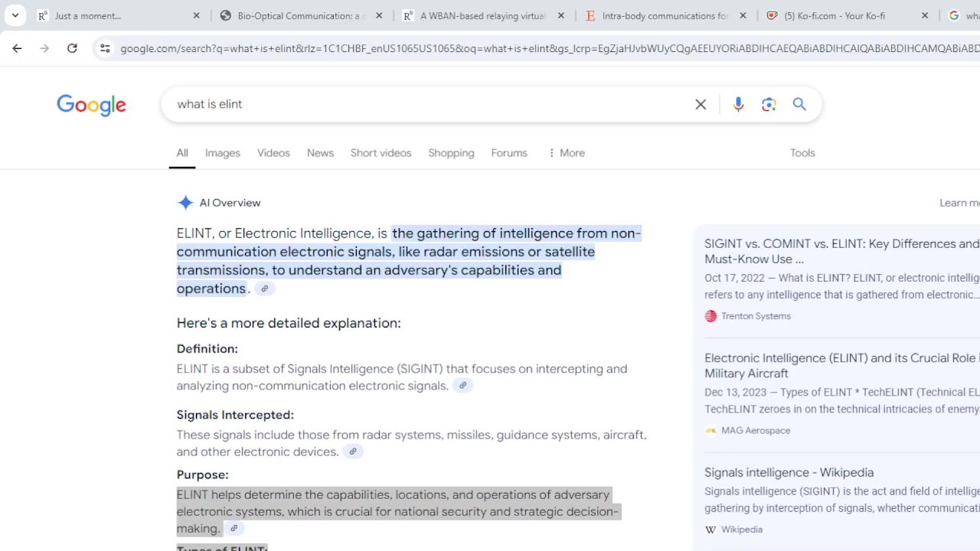The height and width of the screenshot is (551, 980).
Task: Open Google Lens image search
Action: (769, 104)
